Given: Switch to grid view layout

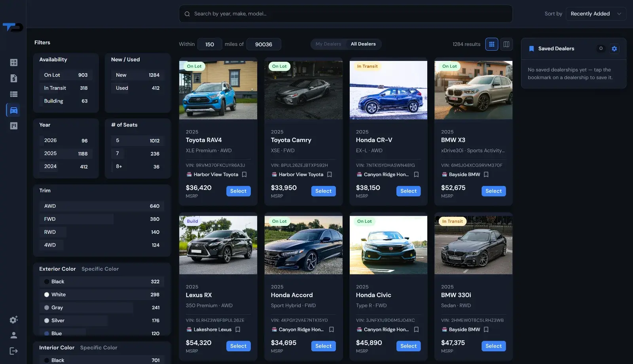Looking at the screenshot, I should tap(492, 44).
